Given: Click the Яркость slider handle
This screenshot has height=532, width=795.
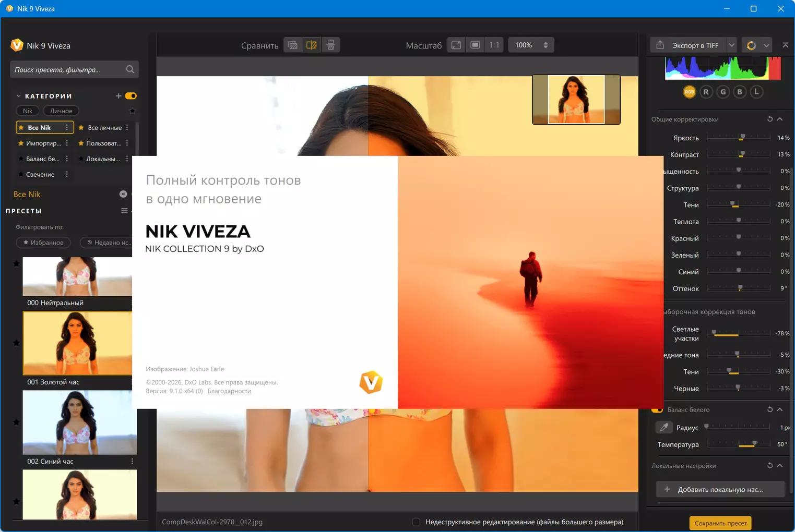Looking at the screenshot, I should pos(742,137).
